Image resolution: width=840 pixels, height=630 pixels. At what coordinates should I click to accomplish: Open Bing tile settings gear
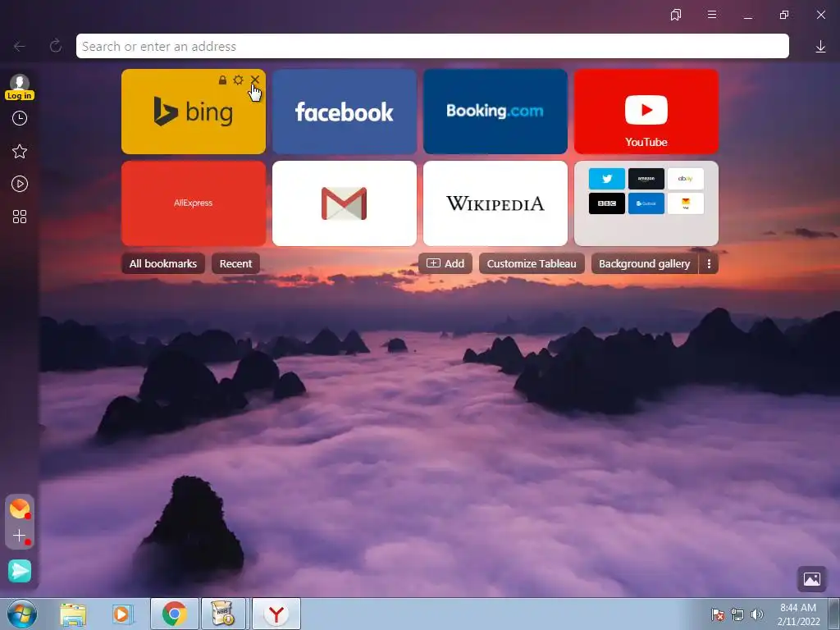[x=239, y=80]
